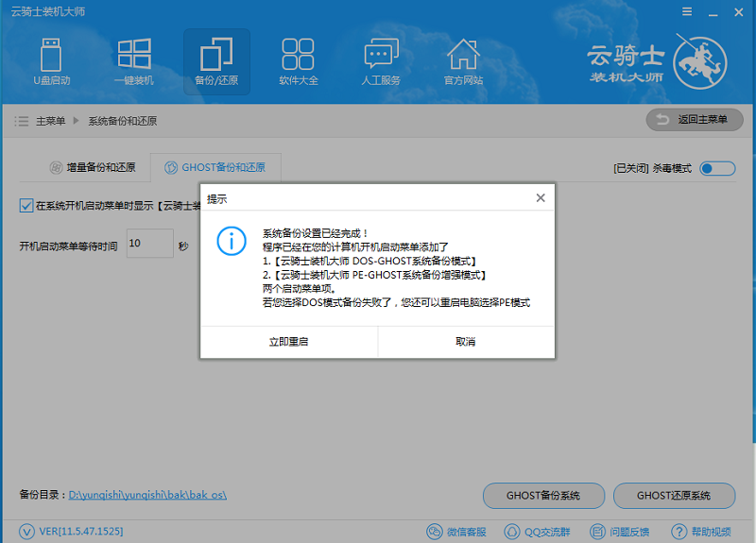Click the 开机启动菜单等待时间 input field
This screenshot has height=543, width=756.
click(150, 244)
